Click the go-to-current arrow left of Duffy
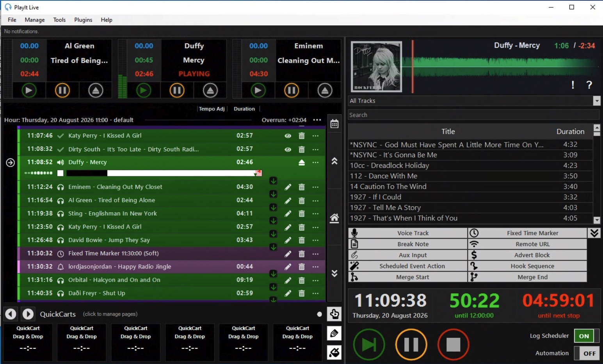This screenshot has width=603, height=364. pyautogui.click(x=11, y=163)
